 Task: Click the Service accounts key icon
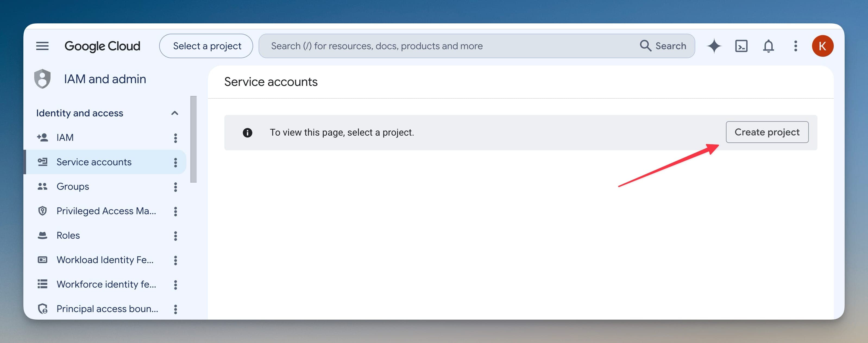click(x=42, y=162)
